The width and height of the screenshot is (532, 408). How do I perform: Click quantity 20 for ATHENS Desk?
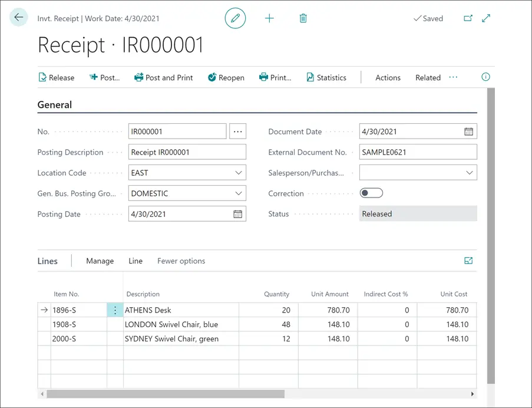pos(269,310)
